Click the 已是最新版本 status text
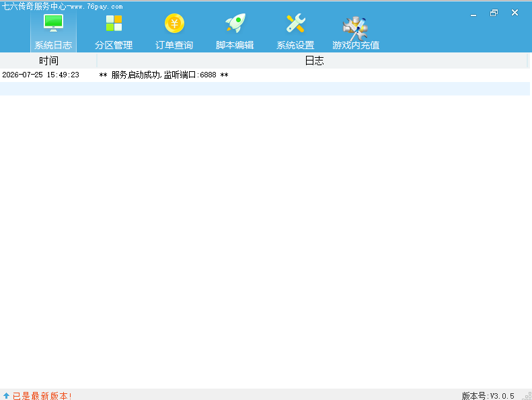532x400 pixels. coord(42,396)
